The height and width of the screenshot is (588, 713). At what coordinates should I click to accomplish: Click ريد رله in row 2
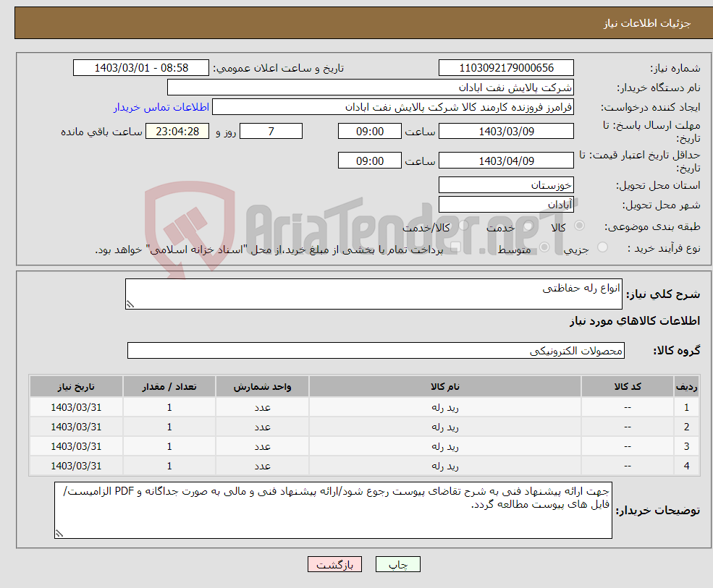[x=445, y=427]
